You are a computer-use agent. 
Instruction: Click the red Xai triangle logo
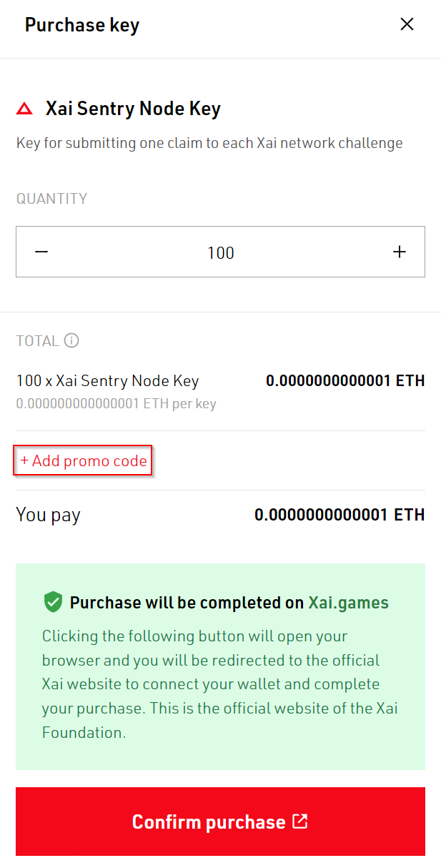point(24,109)
